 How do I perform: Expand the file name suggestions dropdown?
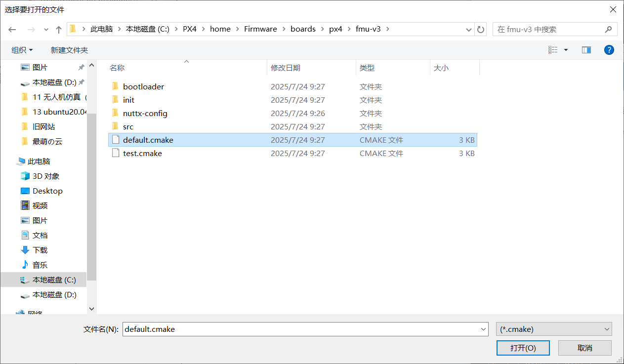pyautogui.click(x=483, y=329)
